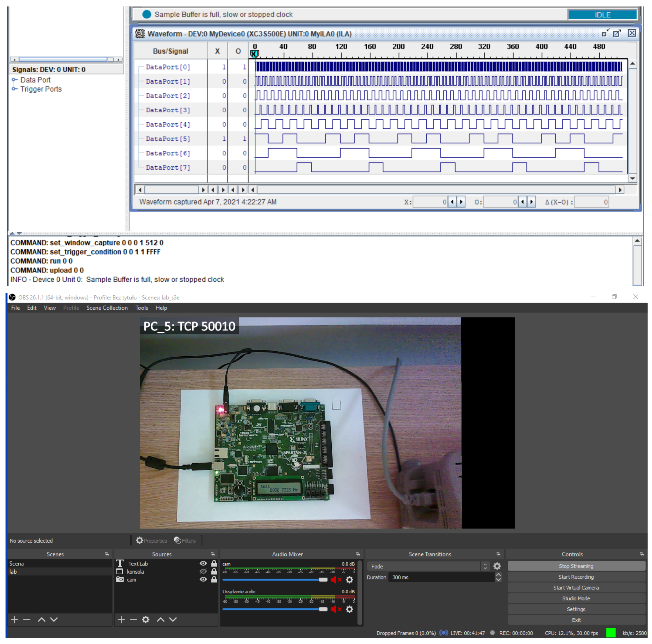
Task: Add a new source with plus icon
Action: [121, 619]
